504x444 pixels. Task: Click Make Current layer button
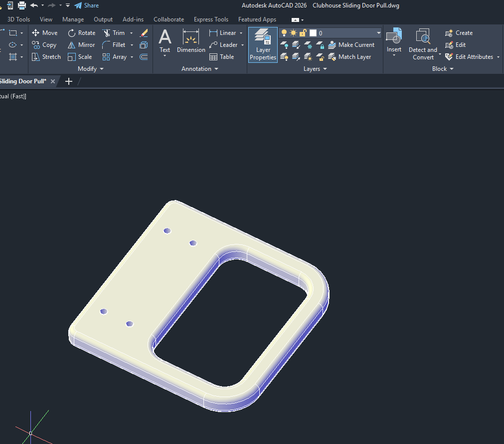(351, 45)
